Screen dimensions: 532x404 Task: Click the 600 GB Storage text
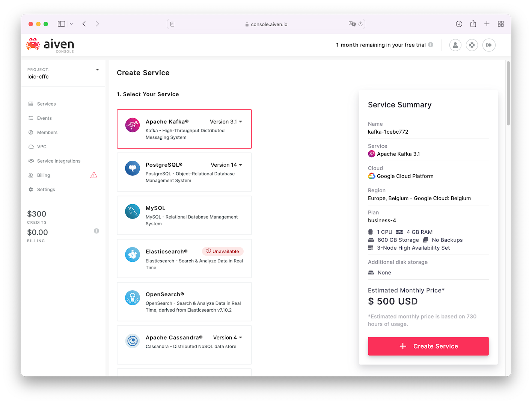click(x=398, y=240)
